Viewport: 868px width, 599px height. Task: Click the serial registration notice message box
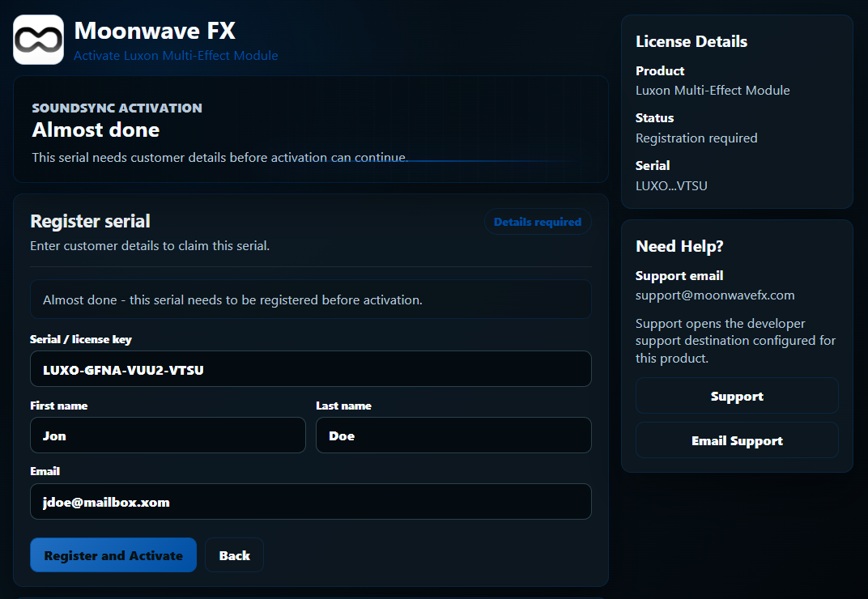pyautogui.click(x=311, y=299)
